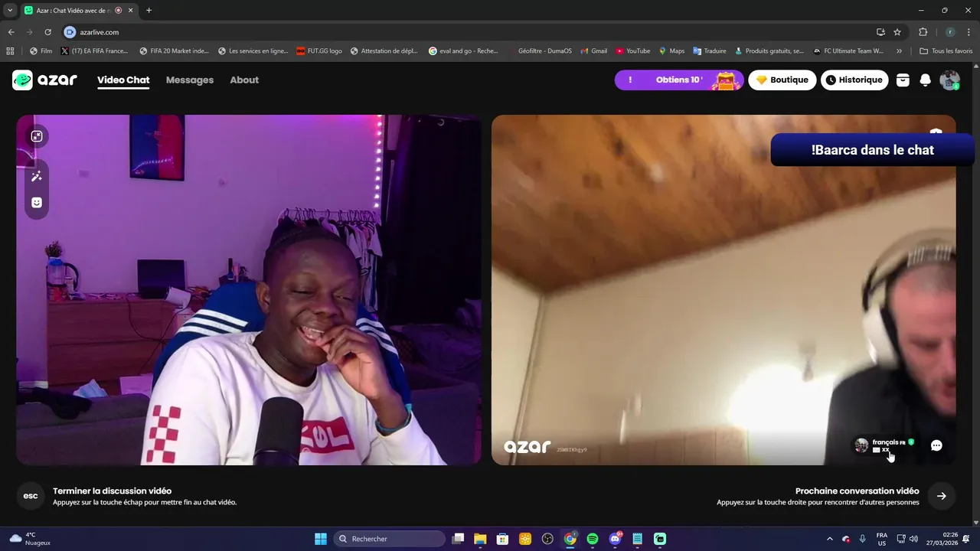Open the EA FIFA France bookmark
Screen dimensions: 980x551
[x=94, y=51]
